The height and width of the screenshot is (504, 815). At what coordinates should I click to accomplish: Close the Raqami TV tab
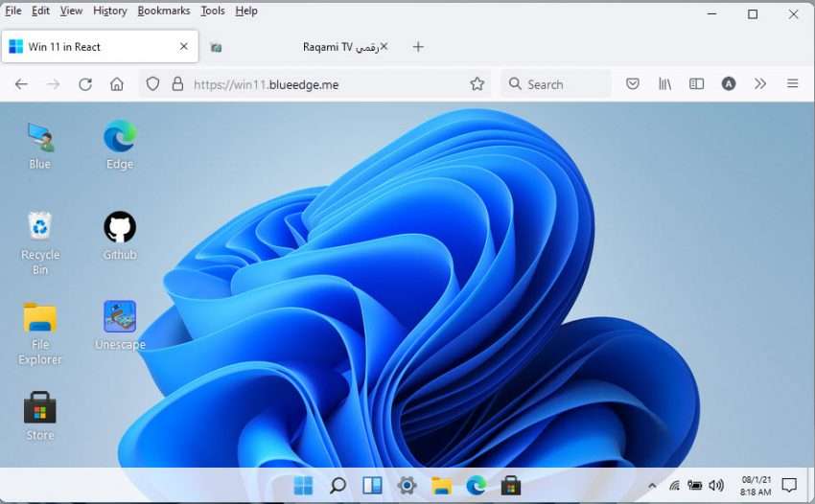point(384,46)
